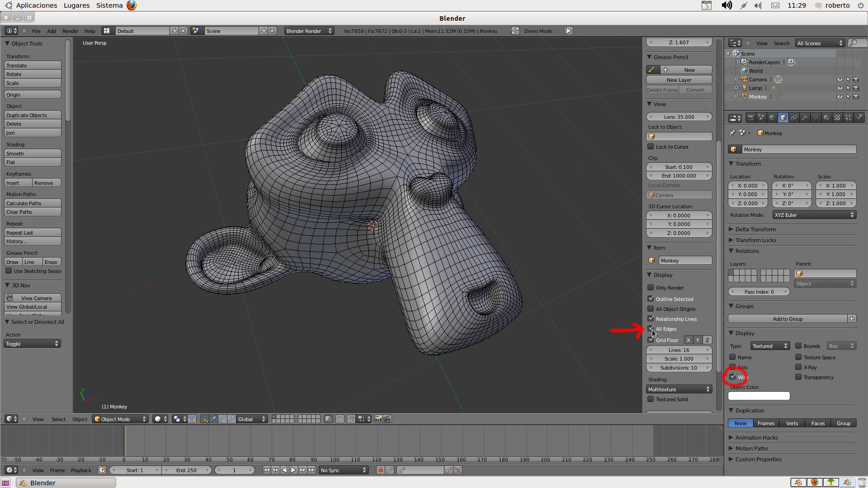The height and width of the screenshot is (488, 868).
Task: Open the Material properties sphere tab
Action: tap(827, 117)
